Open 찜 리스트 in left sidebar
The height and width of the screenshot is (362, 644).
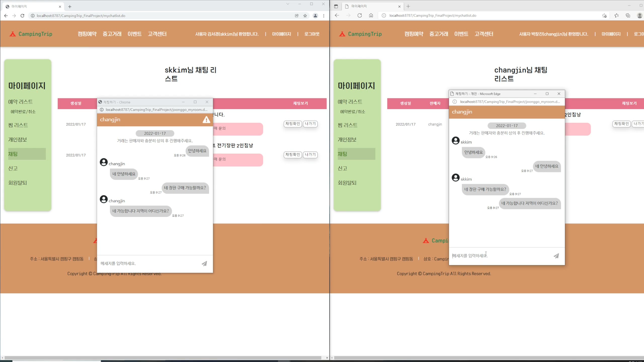click(x=18, y=125)
